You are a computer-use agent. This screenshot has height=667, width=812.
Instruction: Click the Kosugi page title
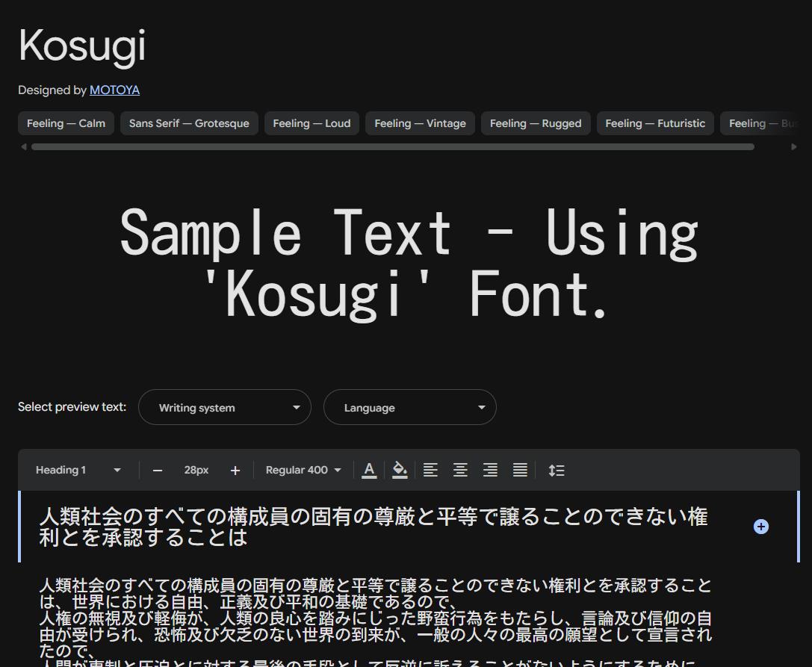click(82, 46)
